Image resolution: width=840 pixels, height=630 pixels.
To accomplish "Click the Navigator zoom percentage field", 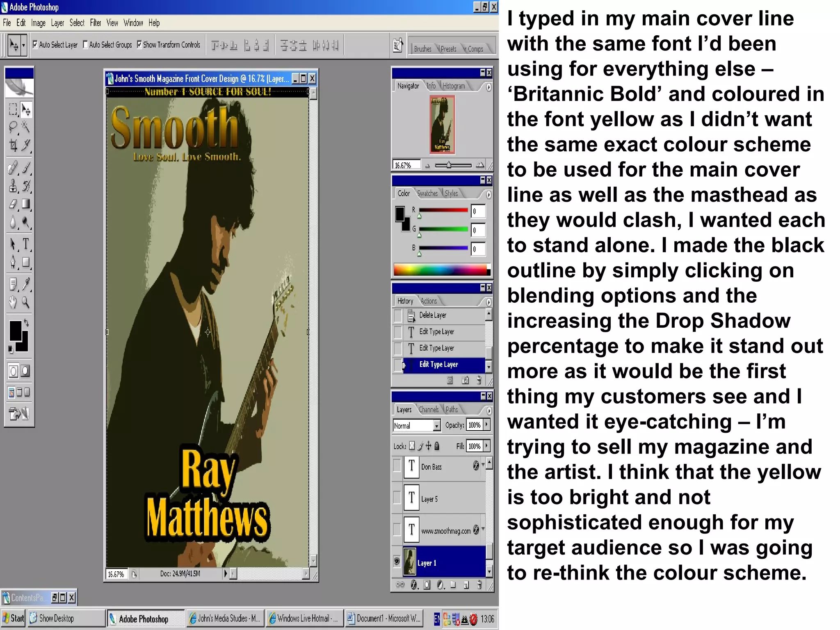I will [x=406, y=165].
